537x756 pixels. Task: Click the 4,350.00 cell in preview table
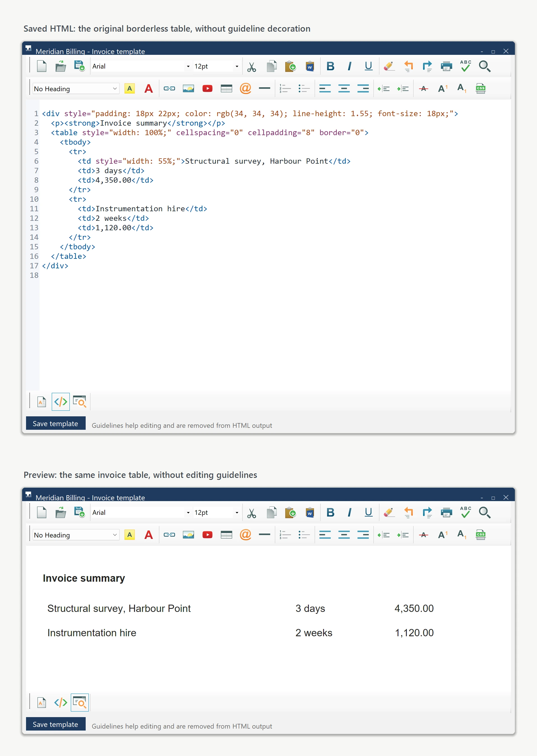(414, 608)
